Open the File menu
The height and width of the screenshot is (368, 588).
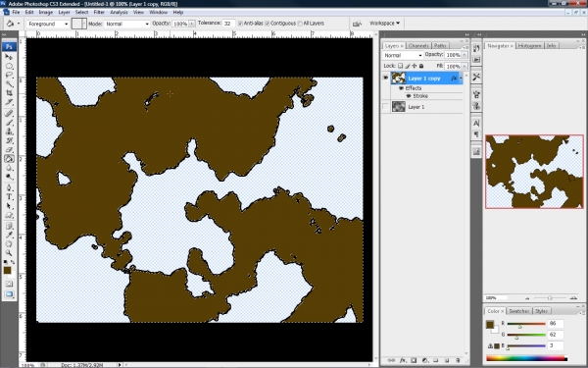coord(16,13)
